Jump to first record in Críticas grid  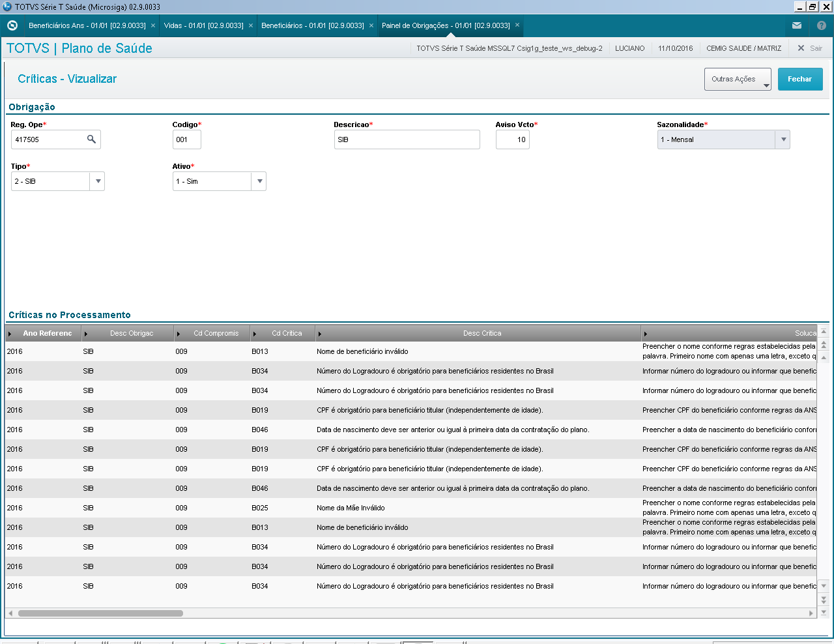coord(824,332)
